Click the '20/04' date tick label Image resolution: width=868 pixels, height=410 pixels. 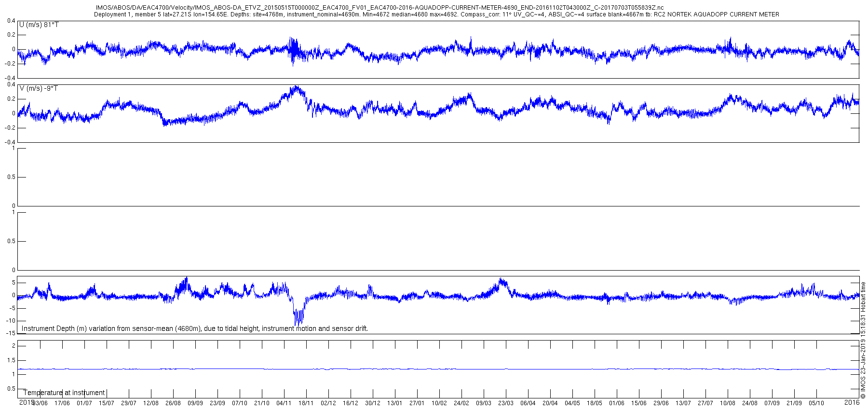click(x=550, y=403)
